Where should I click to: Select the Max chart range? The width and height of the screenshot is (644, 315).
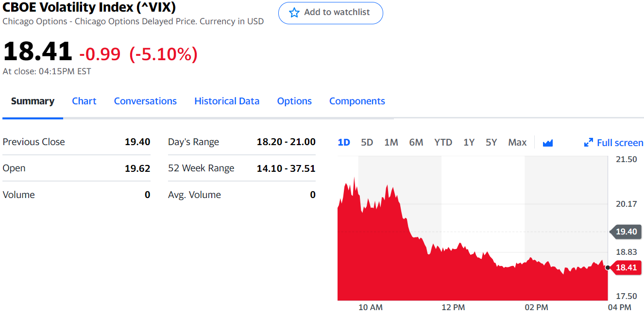click(x=517, y=142)
